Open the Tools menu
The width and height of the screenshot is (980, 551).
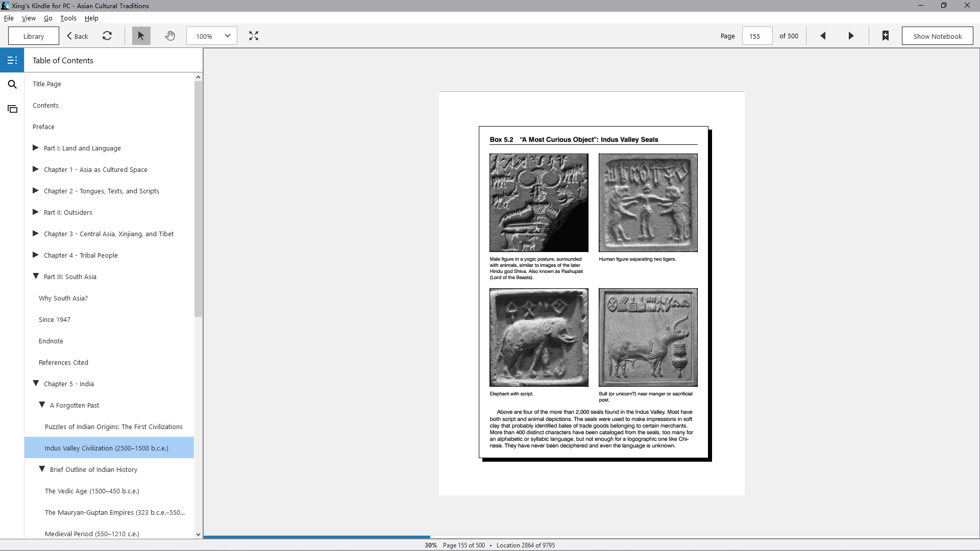point(68,18)
